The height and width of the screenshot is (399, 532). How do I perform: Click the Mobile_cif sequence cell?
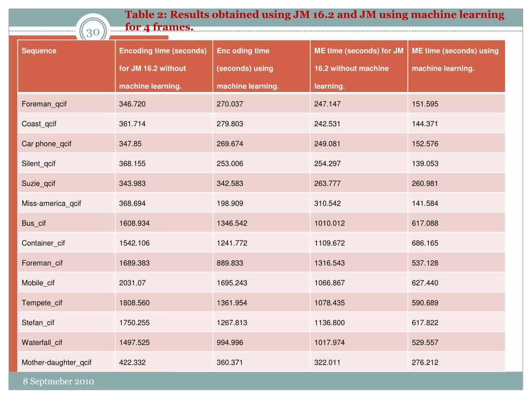[38, 283]
